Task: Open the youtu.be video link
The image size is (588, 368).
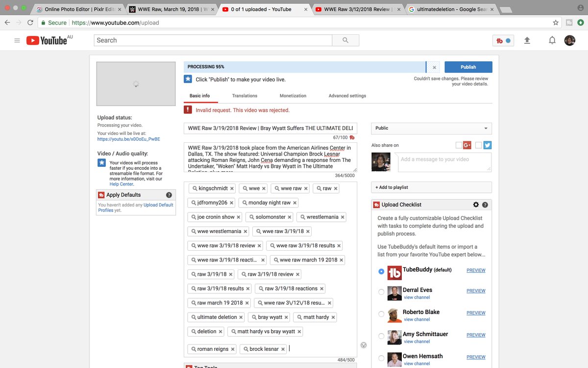Action: point(128,139)
